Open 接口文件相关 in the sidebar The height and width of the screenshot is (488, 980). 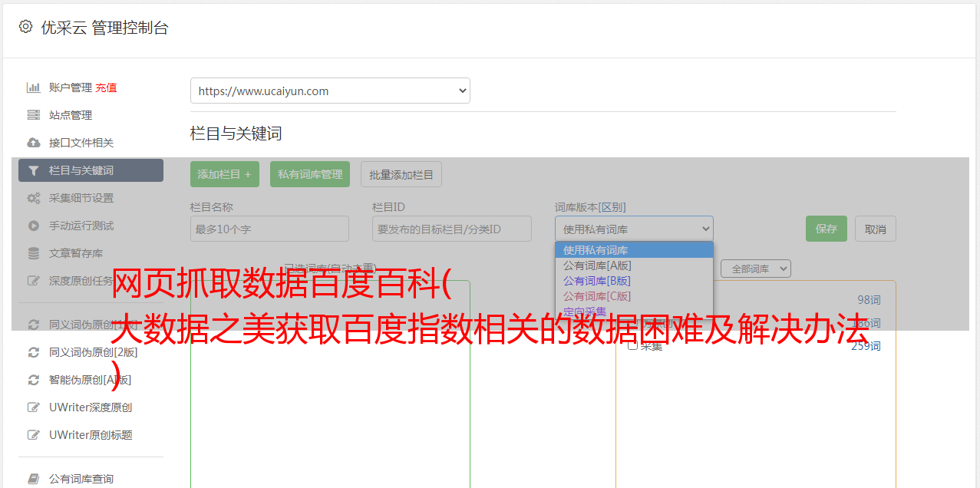pos(81,143)
